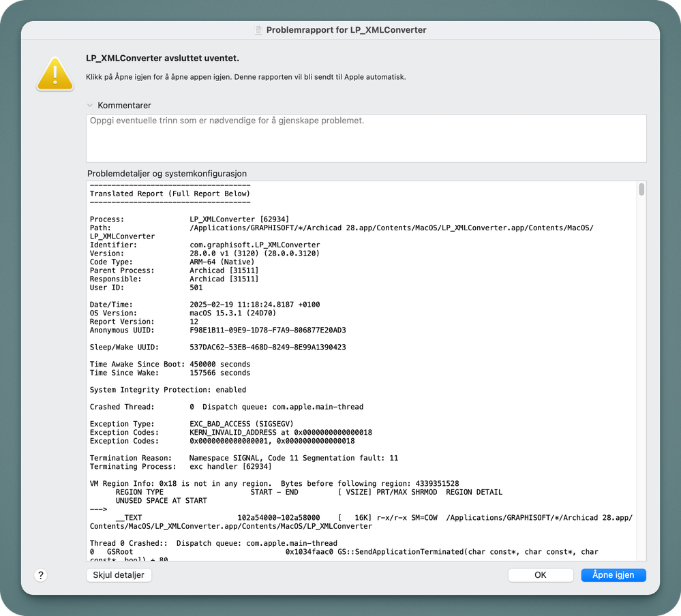Screen dimensions: 681x616
Task: Click the Thread 0 Crashed line
Action: pyautogui.click(x=213, y=543)
